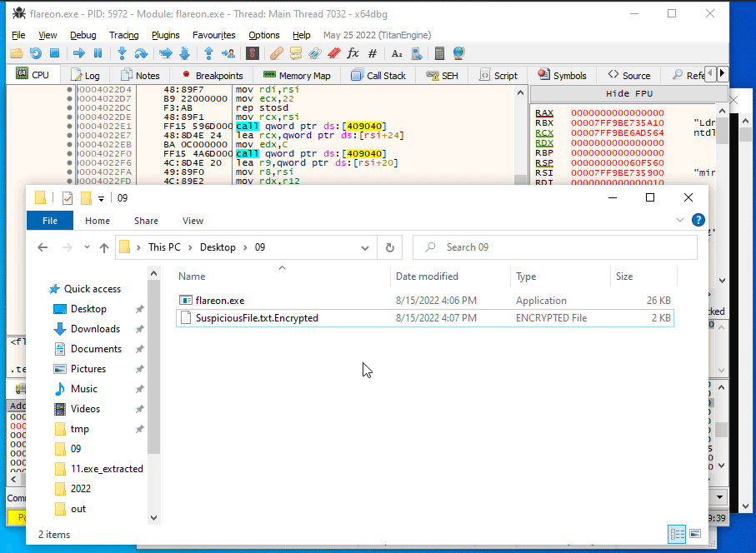
Task: Open Customize Quick Access Toolbar dropdown
Action: [101, 198]
